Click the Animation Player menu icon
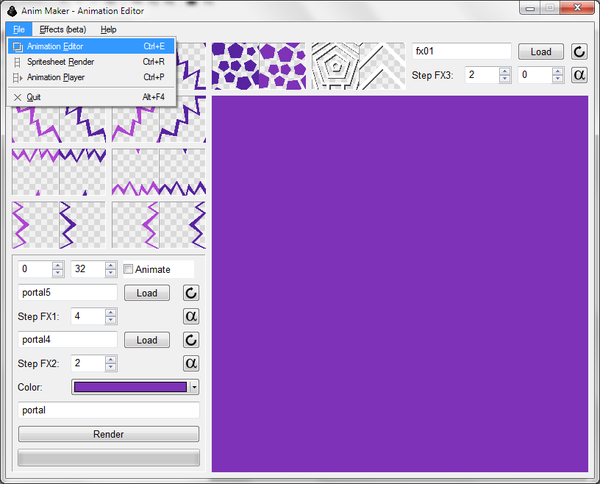 [x=17, y=78]
